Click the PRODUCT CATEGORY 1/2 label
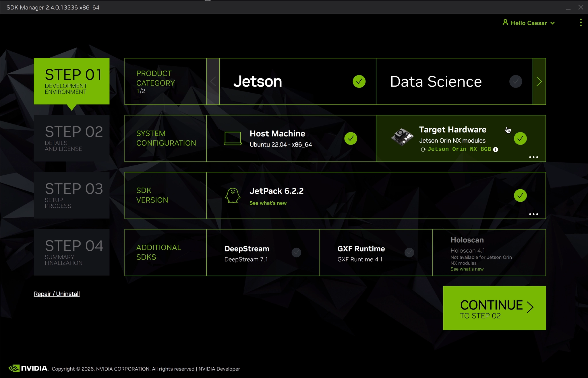Screen dimensions: 588x378 coord(156,82)
